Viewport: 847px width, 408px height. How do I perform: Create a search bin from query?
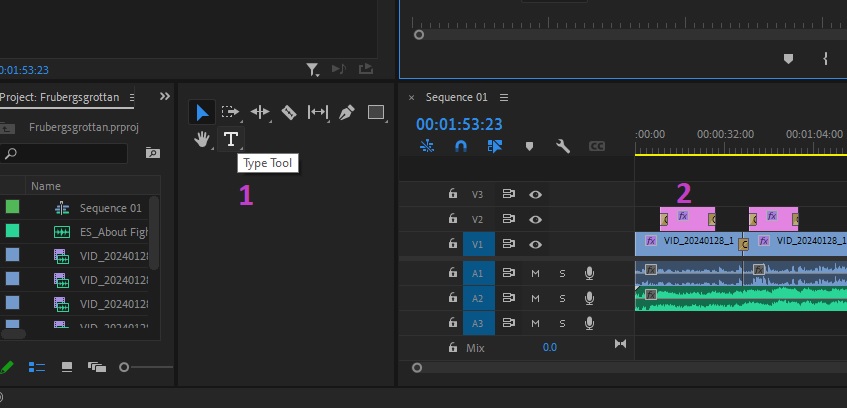tap(153, 153)
